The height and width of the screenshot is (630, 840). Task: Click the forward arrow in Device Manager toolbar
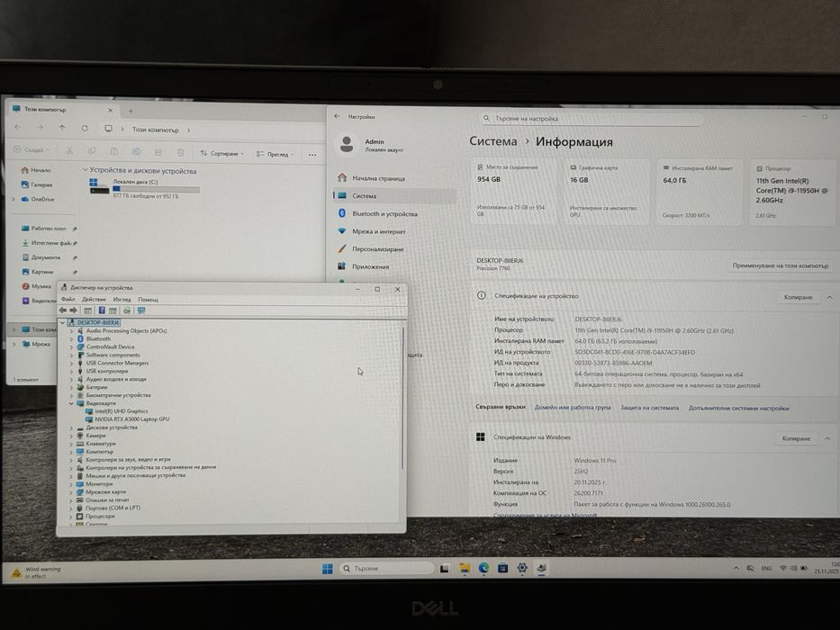pos(74,310)
